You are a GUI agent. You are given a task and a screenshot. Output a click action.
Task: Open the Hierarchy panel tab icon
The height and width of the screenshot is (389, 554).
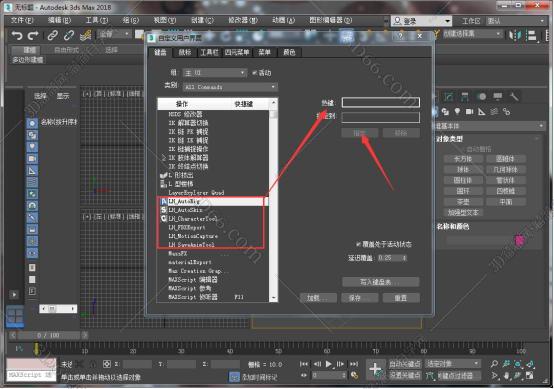tap(465, 96)
